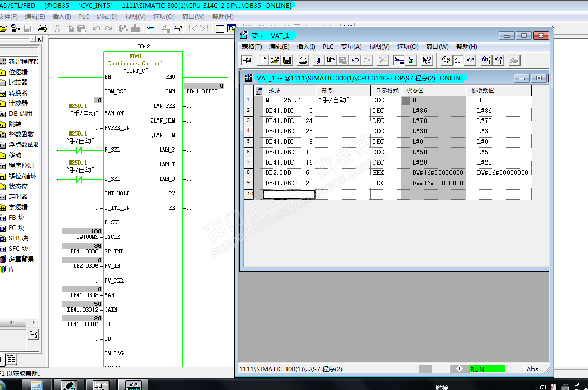The width and height of the screenshot is (588, 390).
Task: Click catalog horizontal scrollbar right arrow
Action: click(33, 322)
